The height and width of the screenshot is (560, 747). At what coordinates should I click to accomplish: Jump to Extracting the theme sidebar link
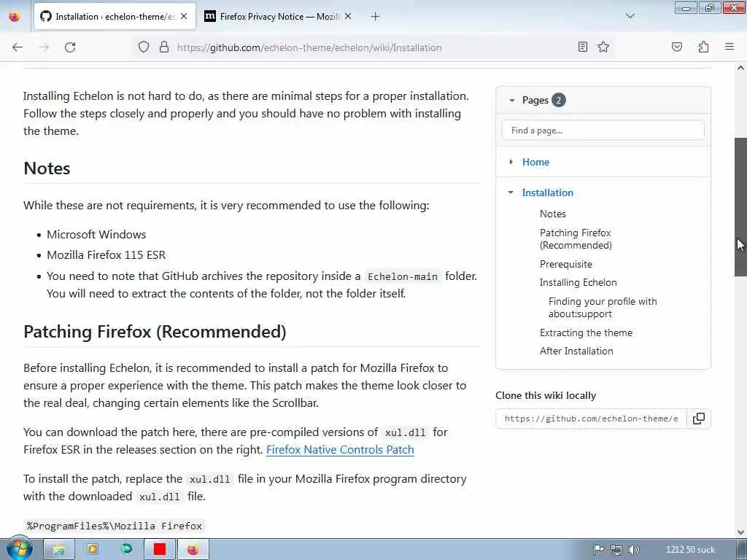(586, 332)
